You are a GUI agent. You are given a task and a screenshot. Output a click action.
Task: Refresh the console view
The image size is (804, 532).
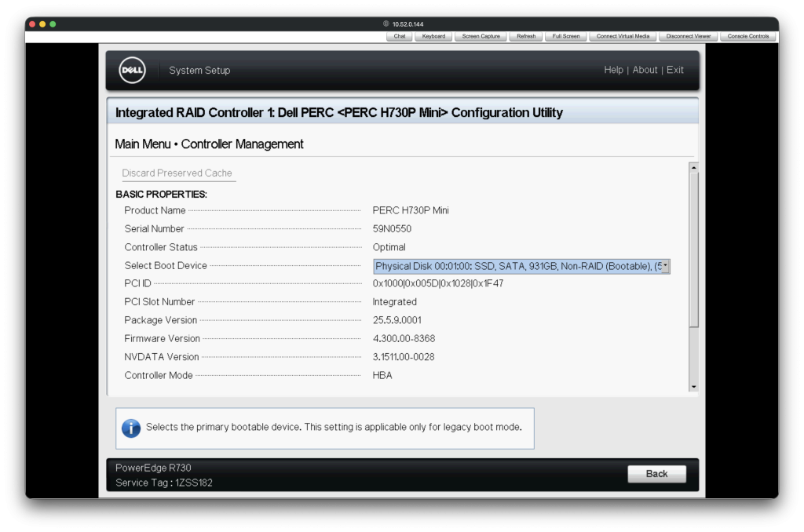[525, 35]
